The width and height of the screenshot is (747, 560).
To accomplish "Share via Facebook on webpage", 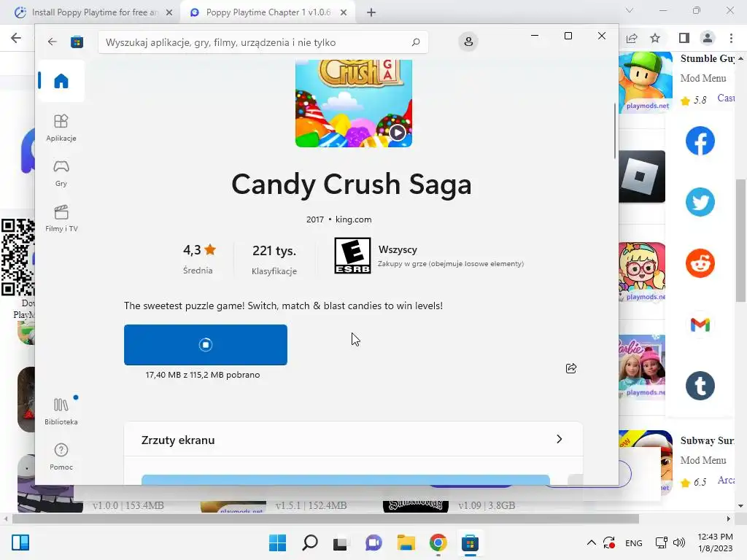I will (x=700, y=141).
